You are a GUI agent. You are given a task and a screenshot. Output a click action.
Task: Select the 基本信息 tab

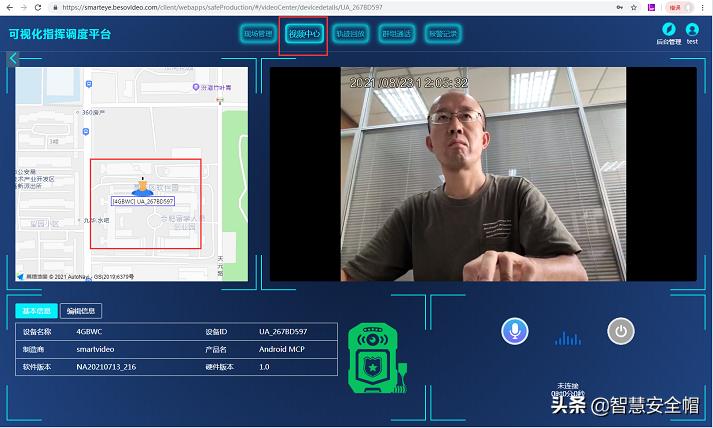[x=36, y=310]
